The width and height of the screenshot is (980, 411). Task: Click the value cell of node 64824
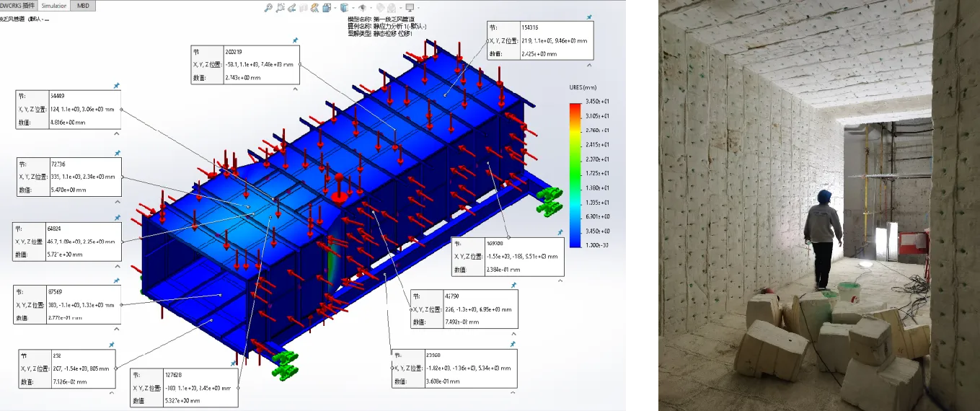(79, 255)
